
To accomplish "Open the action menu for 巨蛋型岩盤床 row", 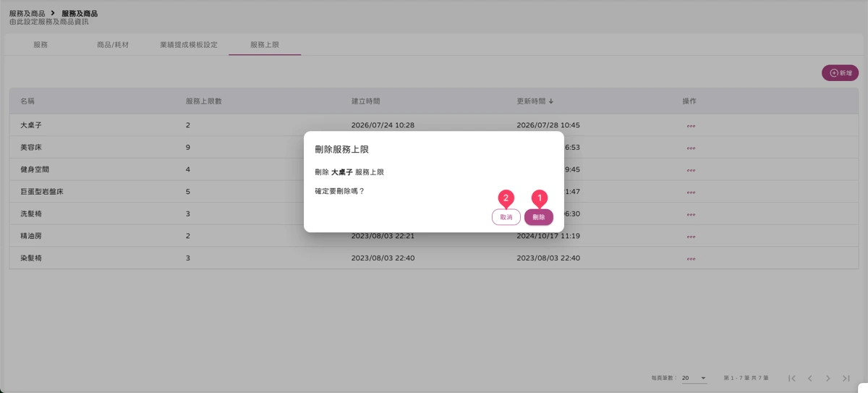I will [692, 193].
